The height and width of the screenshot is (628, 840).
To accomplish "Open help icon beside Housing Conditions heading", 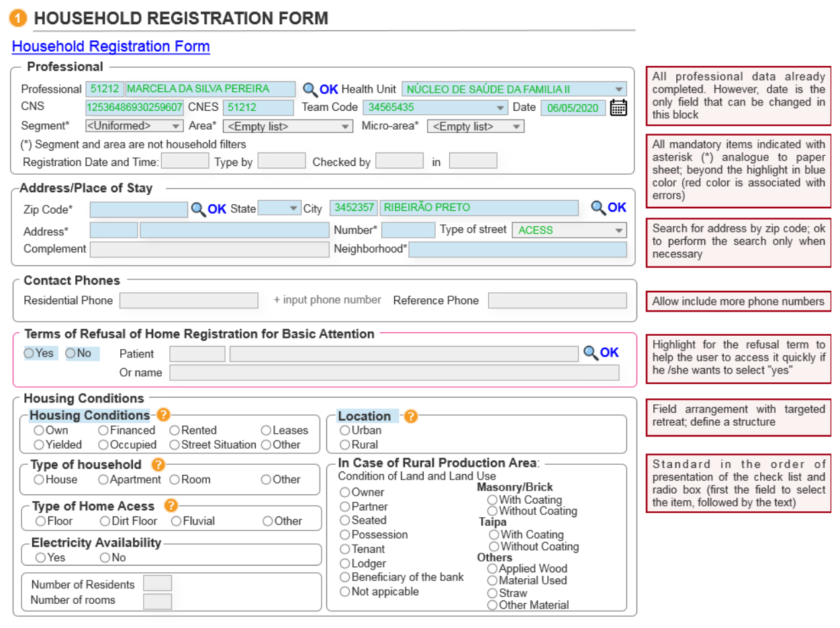I will [x=162, y=415].
